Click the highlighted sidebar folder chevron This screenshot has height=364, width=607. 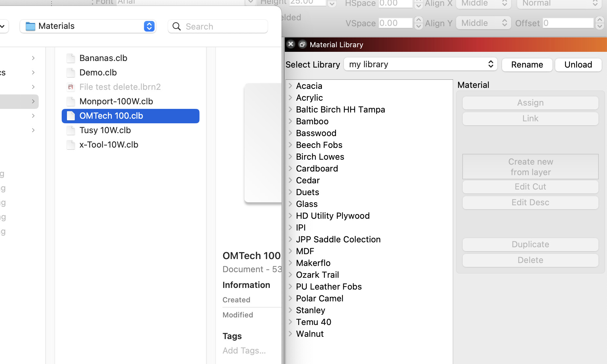(x=33, y=101)
